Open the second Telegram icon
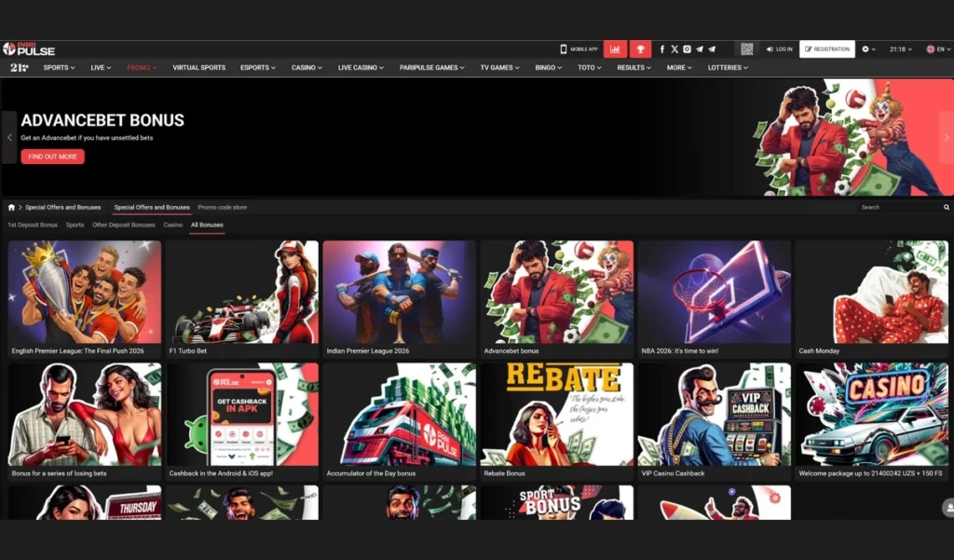 point(712,49)
